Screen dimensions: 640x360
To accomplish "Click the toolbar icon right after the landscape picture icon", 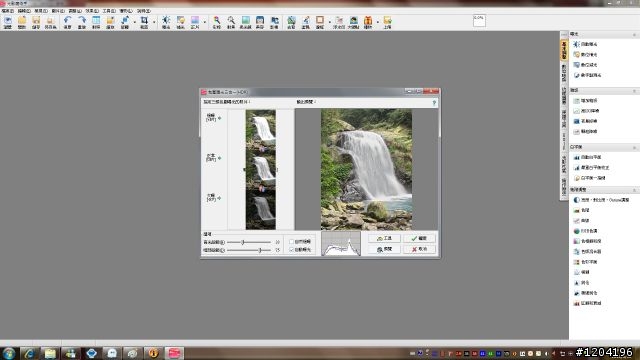I will (x=260, y=22).
